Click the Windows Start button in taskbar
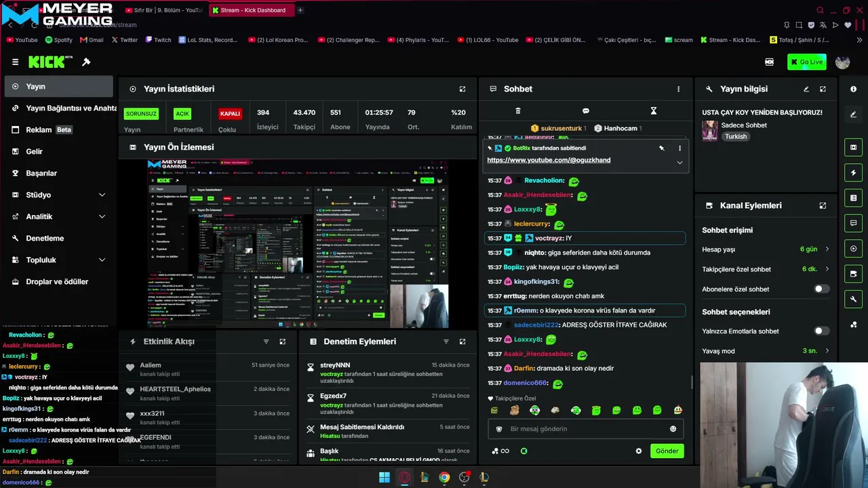 click(384, 477)
